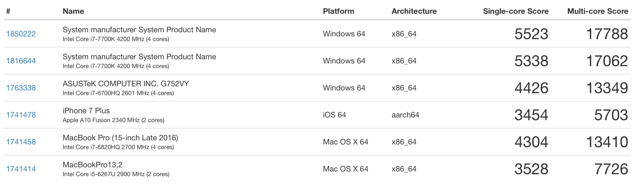Click the ASUSTeK COMPUTER INC. G752VY entry

click(126, 84)
